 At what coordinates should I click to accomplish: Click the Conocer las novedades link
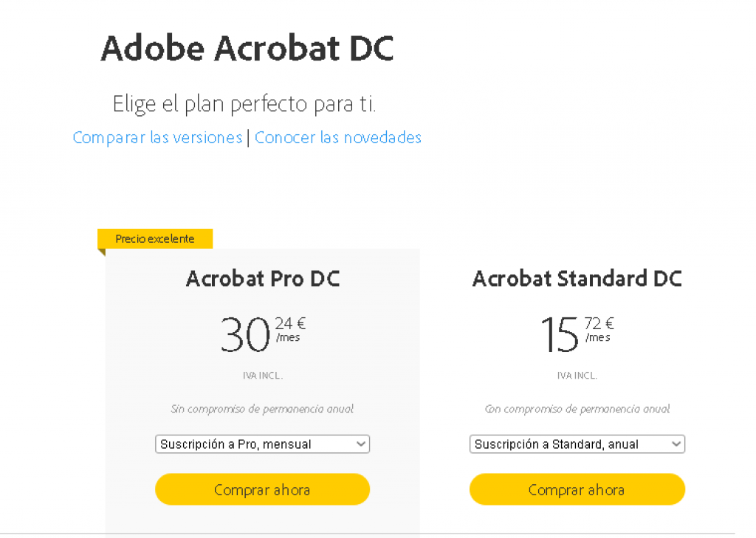coord(338,138)
